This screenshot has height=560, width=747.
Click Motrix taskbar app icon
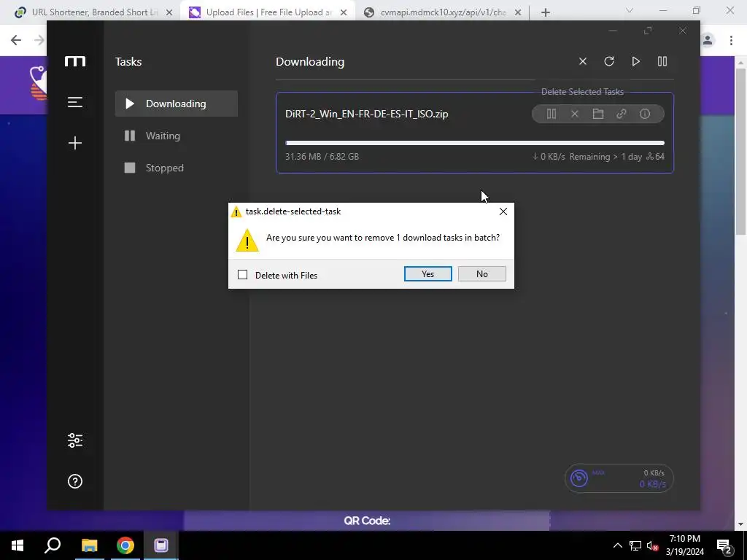(x=161, y=545)
